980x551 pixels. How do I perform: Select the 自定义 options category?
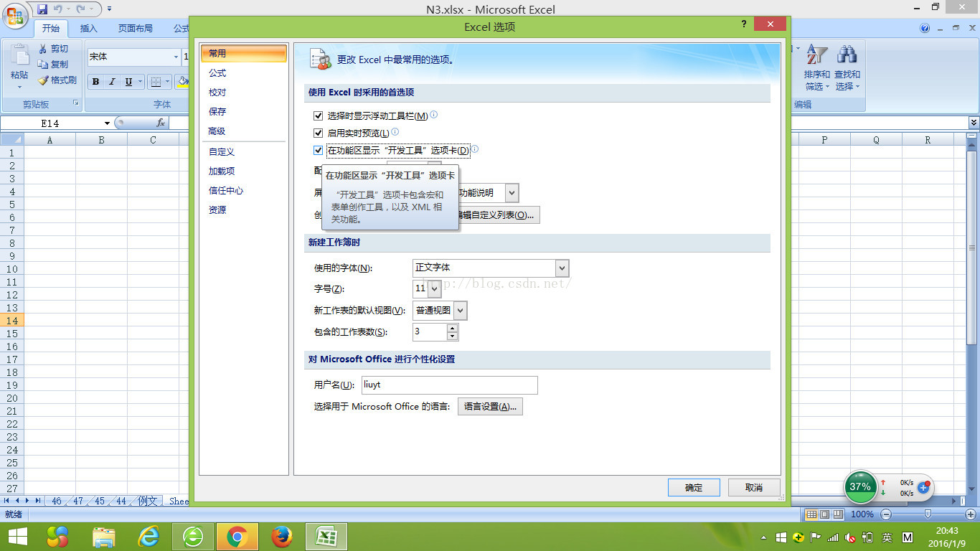tap(244, 152)
